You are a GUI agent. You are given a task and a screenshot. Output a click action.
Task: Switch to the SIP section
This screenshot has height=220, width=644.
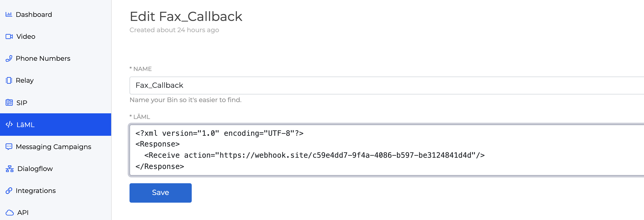(x=22, y=102)
